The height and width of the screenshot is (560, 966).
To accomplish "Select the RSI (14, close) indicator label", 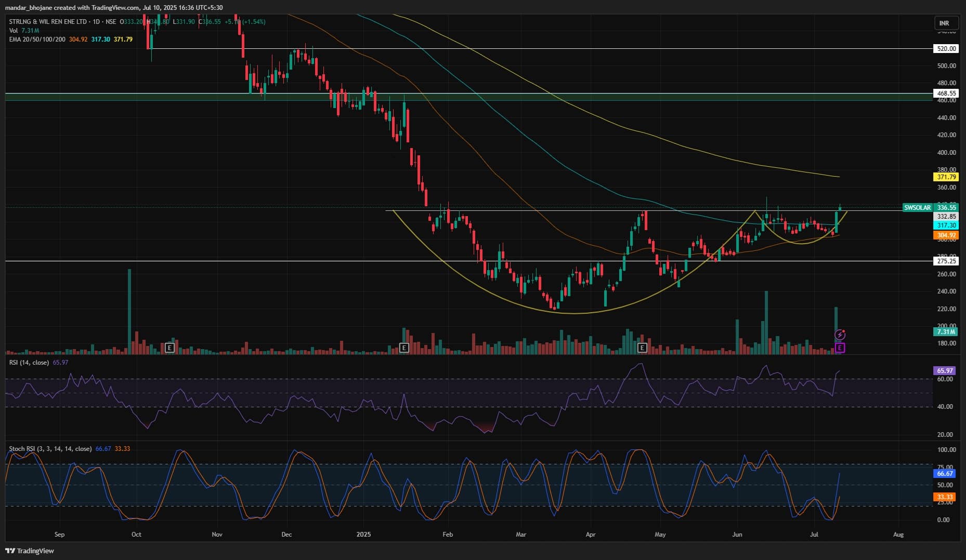I will click(29, 362).
